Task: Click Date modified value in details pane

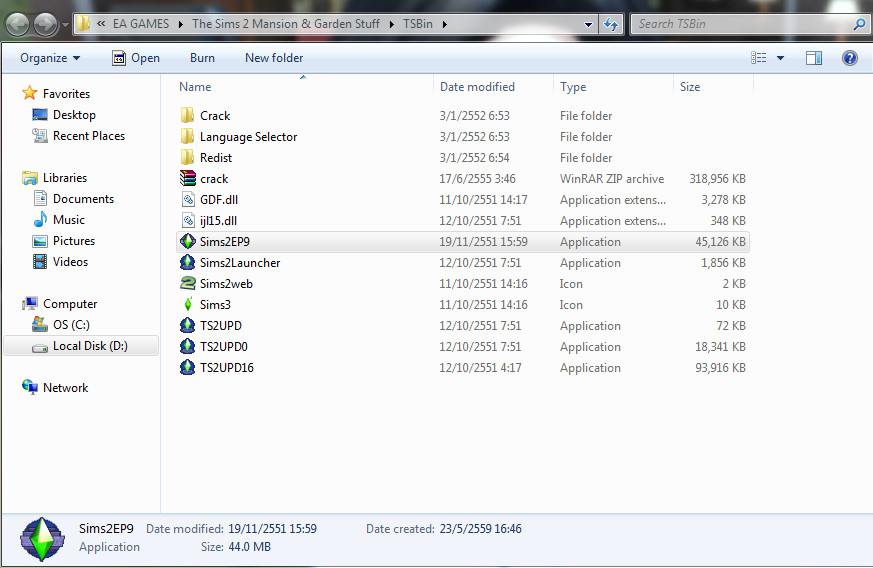Action: 272,528
